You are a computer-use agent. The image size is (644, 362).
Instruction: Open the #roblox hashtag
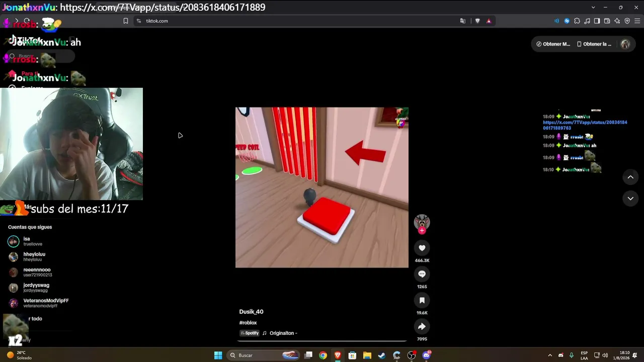click(248, 323)
